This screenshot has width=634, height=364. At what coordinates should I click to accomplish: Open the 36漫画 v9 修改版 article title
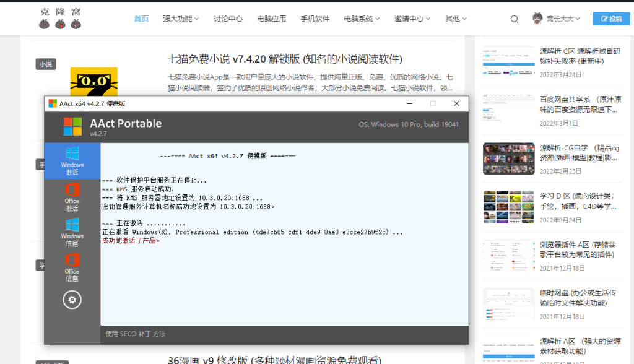[x=274, y=360]
